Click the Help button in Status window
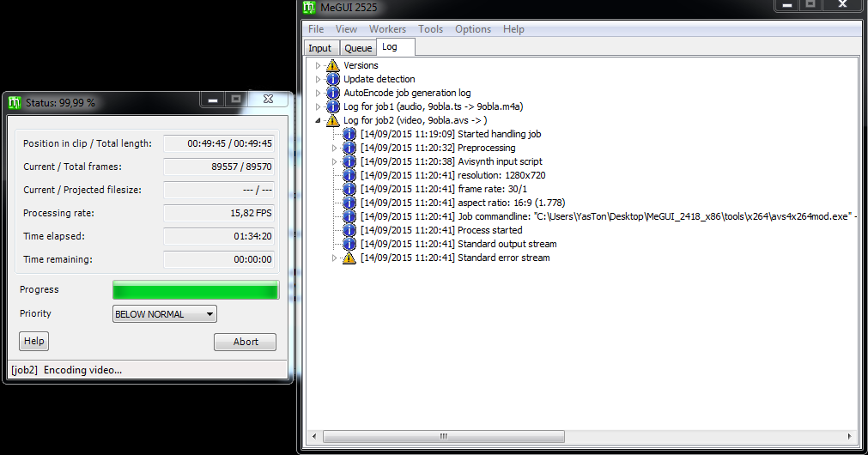 click(x=34, y=341)
